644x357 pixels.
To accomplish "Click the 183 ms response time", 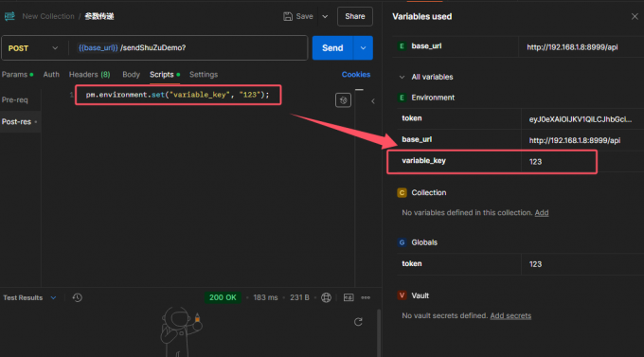I will click(x=265, y=297).
